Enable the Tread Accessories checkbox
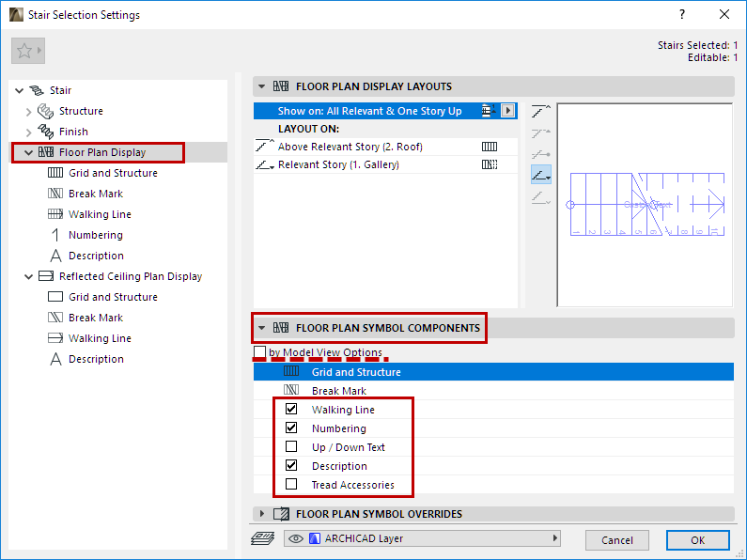Viewport: 747px width, 560px height. click(291, 484)
